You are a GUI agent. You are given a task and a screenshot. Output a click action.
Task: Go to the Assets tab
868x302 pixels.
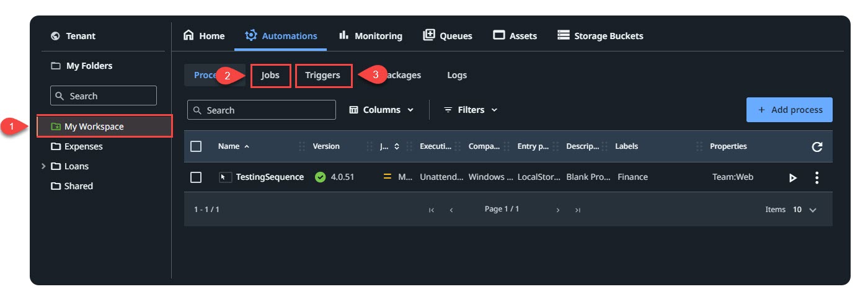pyautogui.click(x=515, y=36)
